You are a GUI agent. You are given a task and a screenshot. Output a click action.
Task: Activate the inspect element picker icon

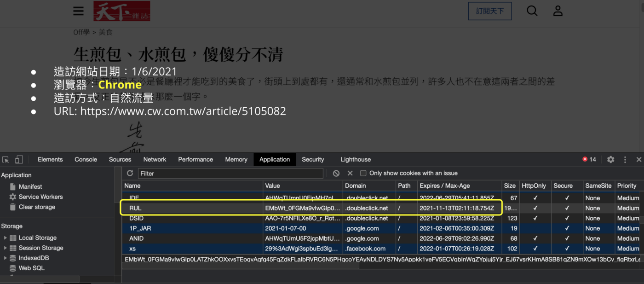pos(6,160)
